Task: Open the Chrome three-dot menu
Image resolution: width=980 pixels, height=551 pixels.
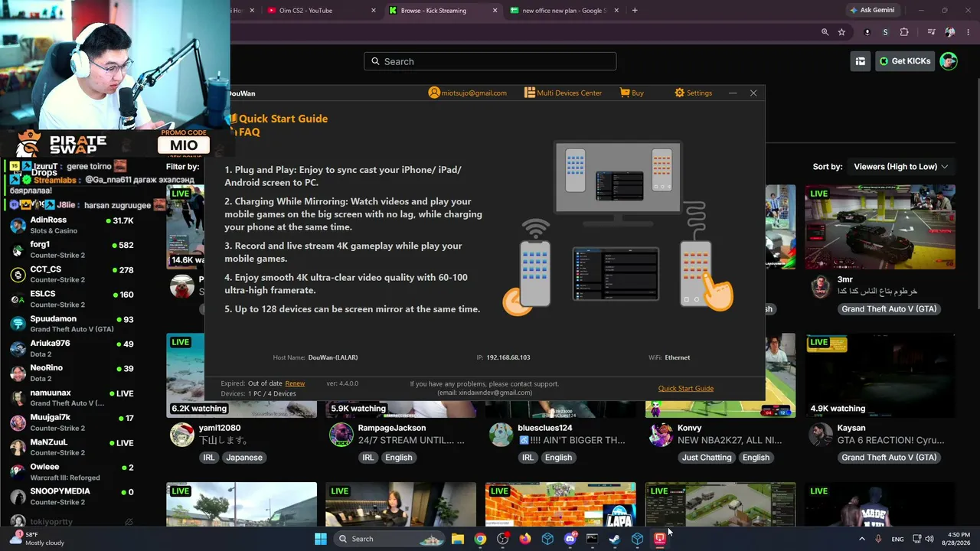Action: (x=969, y=32)
